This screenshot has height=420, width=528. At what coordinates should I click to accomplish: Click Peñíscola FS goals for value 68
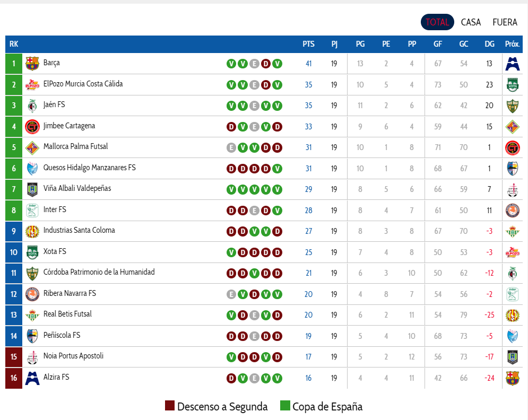(x=438, y=336)
